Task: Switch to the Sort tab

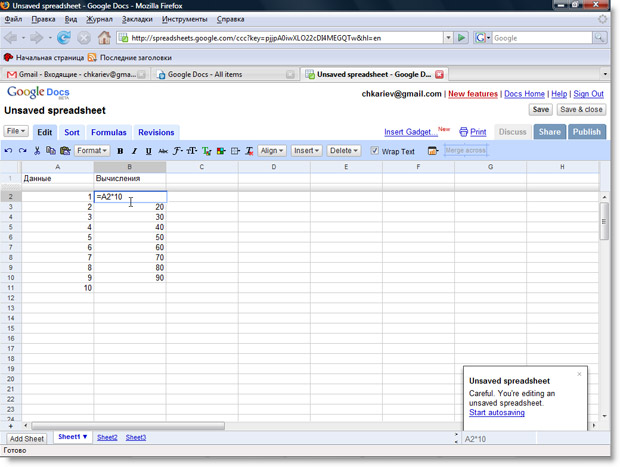Action: [72, 132]
